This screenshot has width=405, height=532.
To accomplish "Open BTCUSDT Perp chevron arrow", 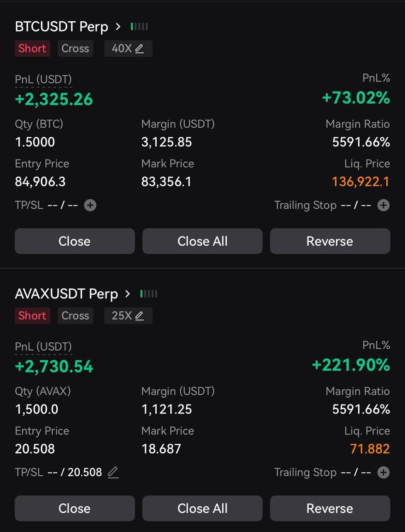I will point(118,27).
